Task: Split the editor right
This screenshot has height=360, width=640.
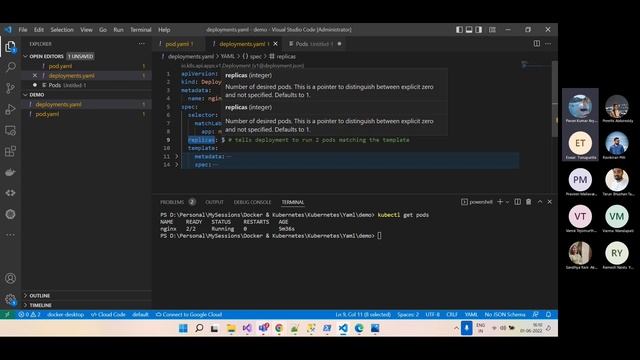Action: click(x=537, y=44)
